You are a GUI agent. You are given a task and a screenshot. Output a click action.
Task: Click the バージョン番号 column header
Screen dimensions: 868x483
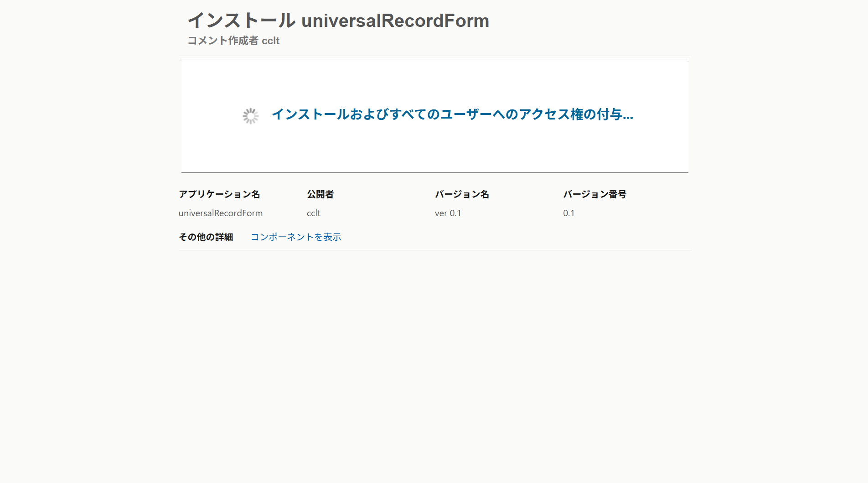pyautogui.click(x=595, y=194)
